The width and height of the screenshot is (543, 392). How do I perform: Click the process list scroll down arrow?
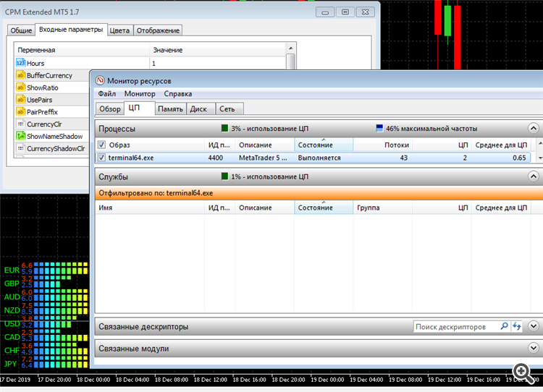540,158
